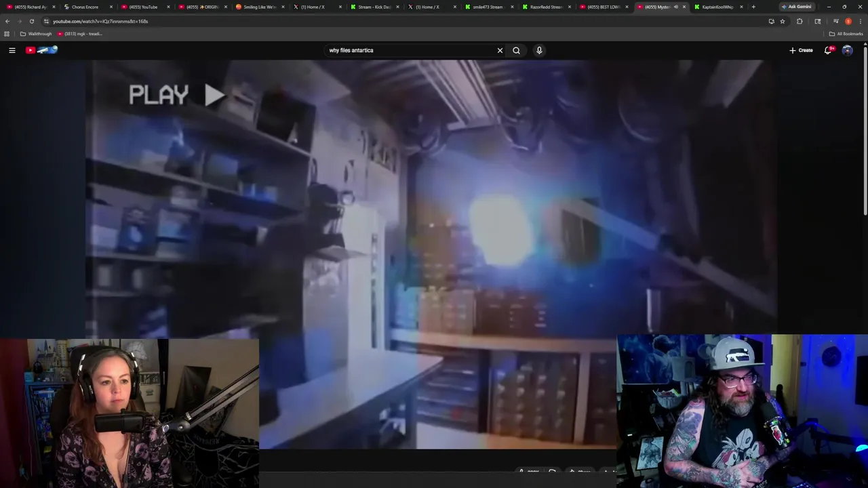Expand the All Bookmarks folder
868x488 pixels.
coord(846,34)
